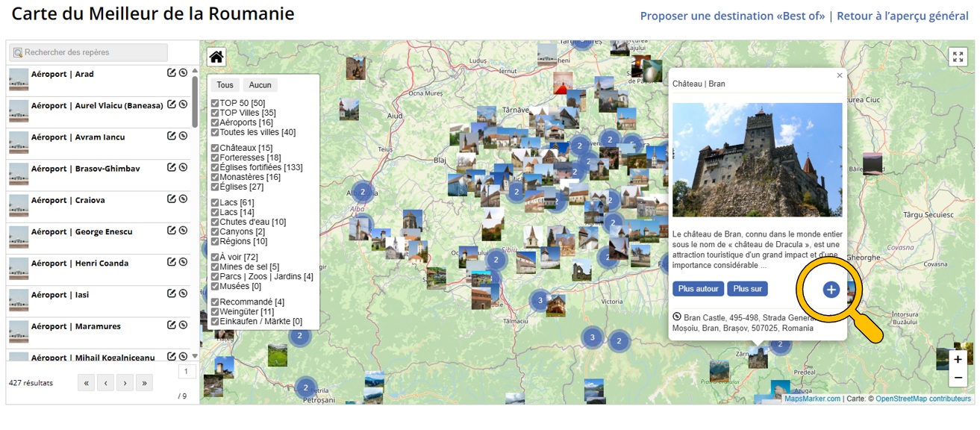Select Tous to check all filters
Viewport: 980px width, 430px height.
pos(225,85)
